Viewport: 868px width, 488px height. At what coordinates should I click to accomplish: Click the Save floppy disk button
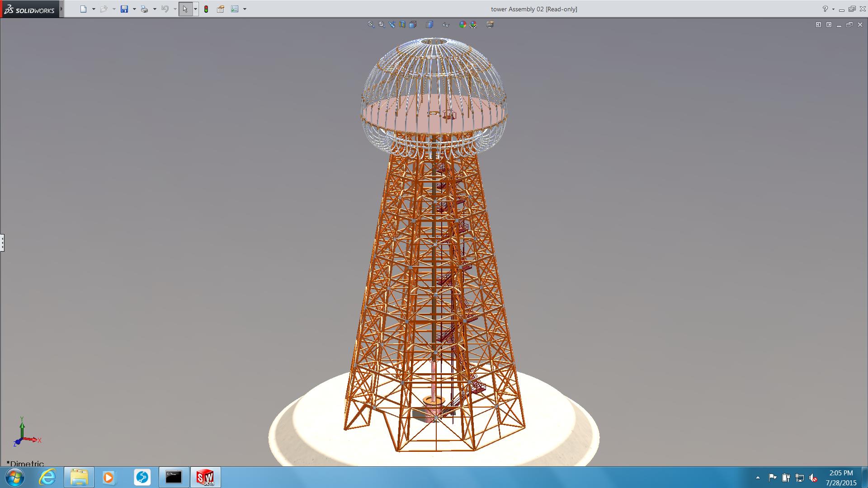tap(124, 9)
